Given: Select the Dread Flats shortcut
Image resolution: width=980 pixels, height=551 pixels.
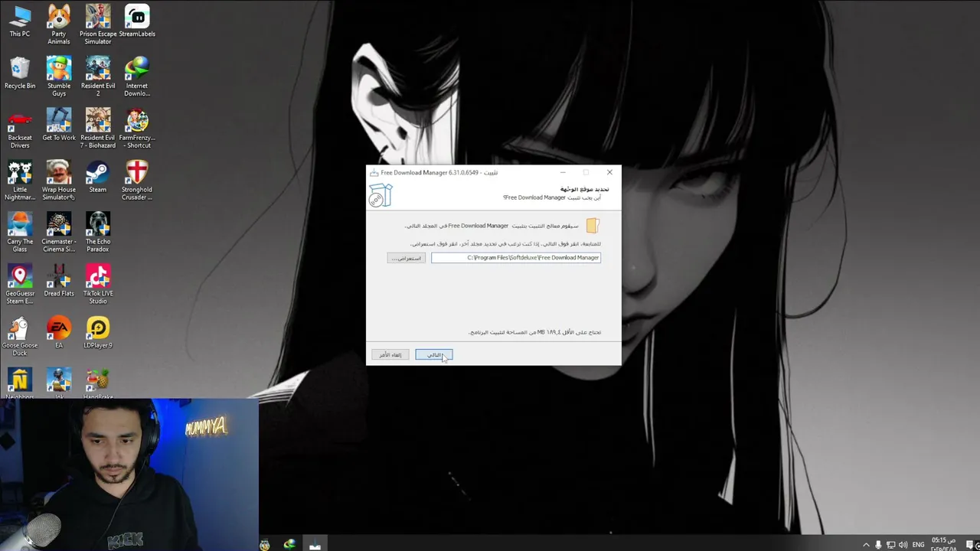Looking at the screenshot, I should 59,282.
